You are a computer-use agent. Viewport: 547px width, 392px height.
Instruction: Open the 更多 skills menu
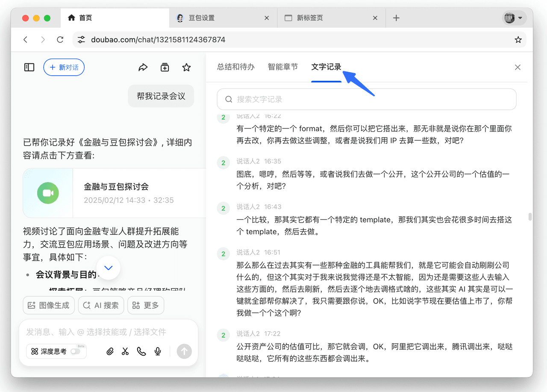coord(146,305)
